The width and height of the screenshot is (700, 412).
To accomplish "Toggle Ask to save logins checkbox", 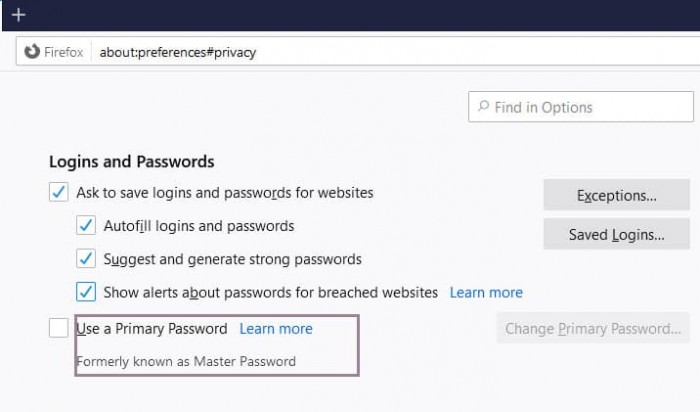I will point(59,193).
